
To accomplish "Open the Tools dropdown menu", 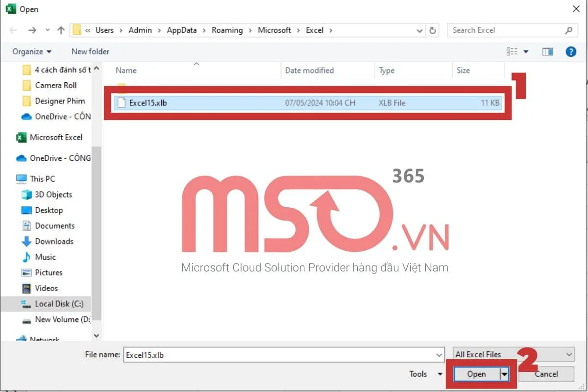I will [426, 374].
